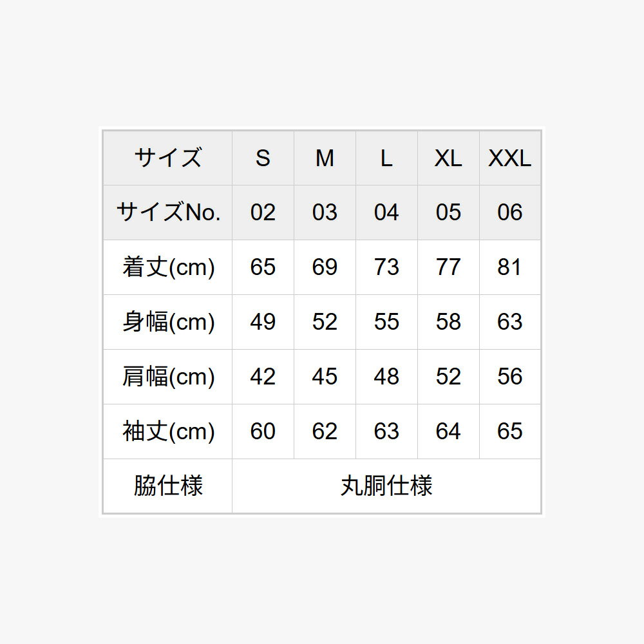The image size is (644, 644).
Task: Click the 袖丈(cm) row label
Action: 167,431
